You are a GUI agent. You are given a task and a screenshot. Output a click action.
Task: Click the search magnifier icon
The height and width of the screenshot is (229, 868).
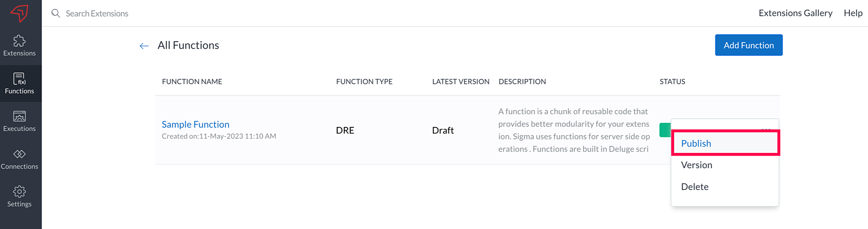(56, 13)
